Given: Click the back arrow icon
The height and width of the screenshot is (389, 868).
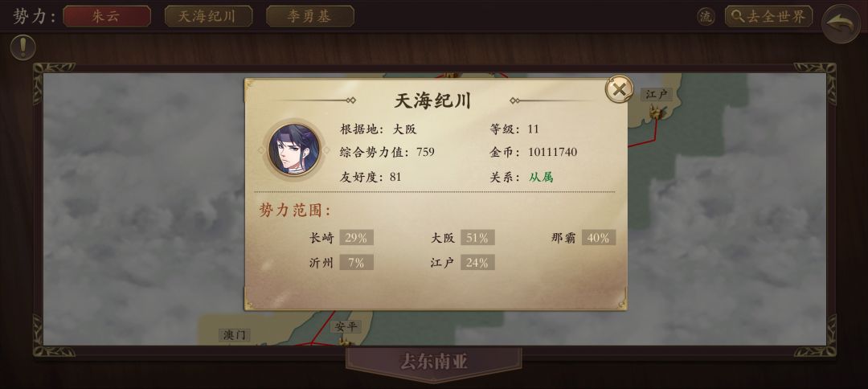Looking at the screenshot, I should click(x=841, y=24).
